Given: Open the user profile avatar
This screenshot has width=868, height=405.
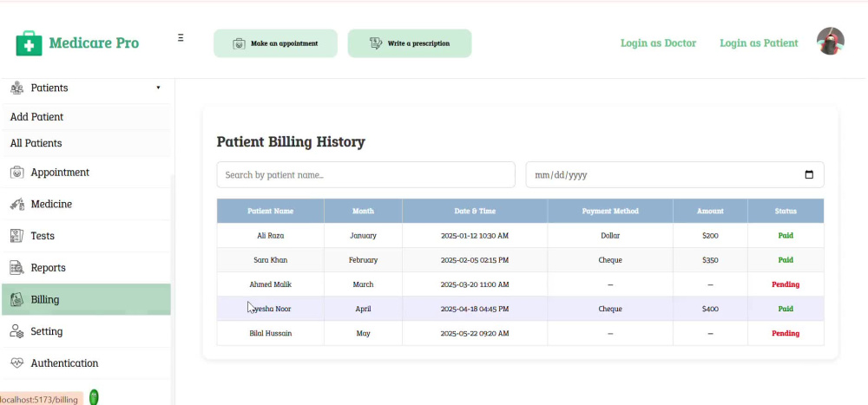Looking at the screenshot, I should pyautogui.click(x=831, y=41).
